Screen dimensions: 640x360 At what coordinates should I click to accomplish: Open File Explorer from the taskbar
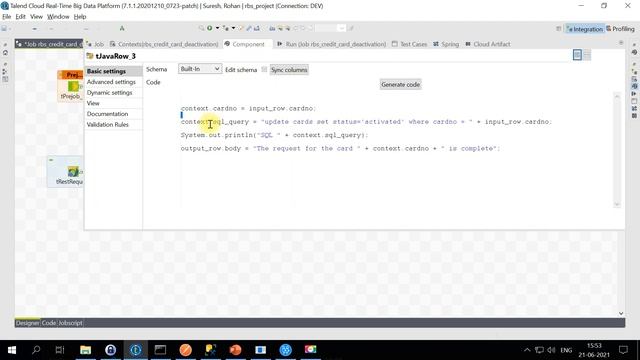tap(85, 350)
